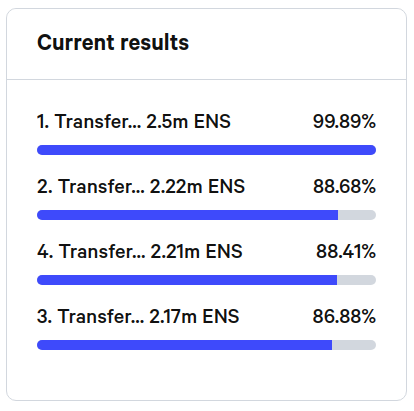Select the Transfer 2.5m ENS result
This screenshot has width=414, height=411.
point(134,121)
